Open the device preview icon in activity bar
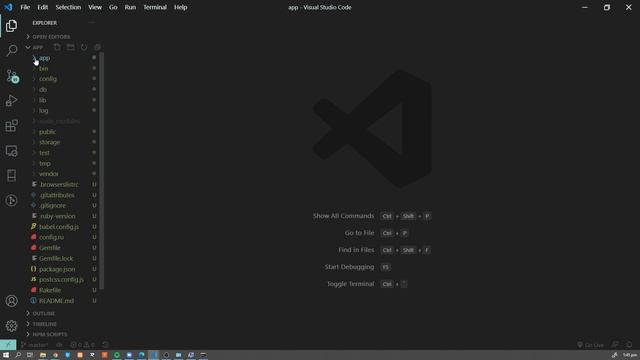640x360 pixels. point(11,176)
